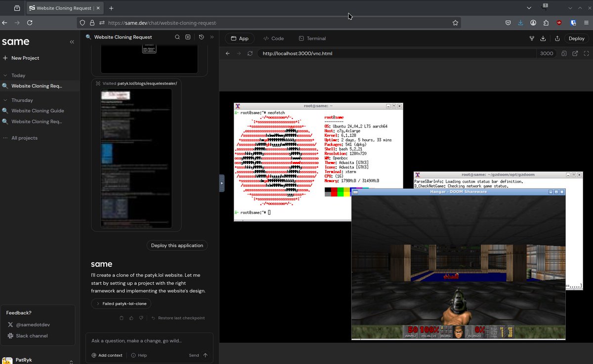Open Firefox account icon
593x364 pixels.
coord(533,23)
